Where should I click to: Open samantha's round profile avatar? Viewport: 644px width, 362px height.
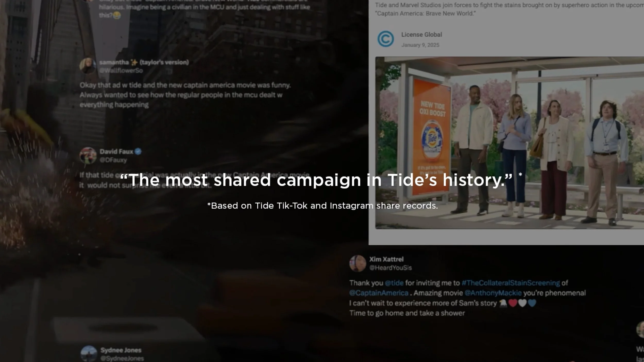pyautogui.click(x=88, y=66)
